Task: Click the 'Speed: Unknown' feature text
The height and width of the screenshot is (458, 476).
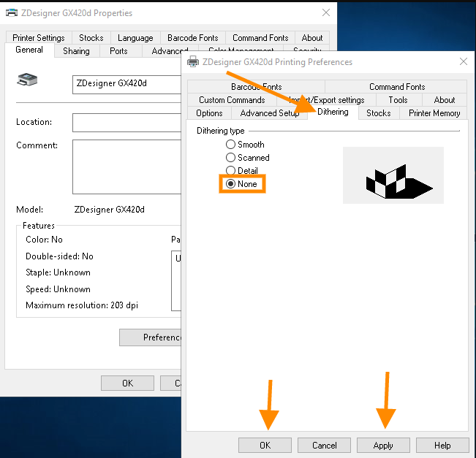Action: [58, 289]
